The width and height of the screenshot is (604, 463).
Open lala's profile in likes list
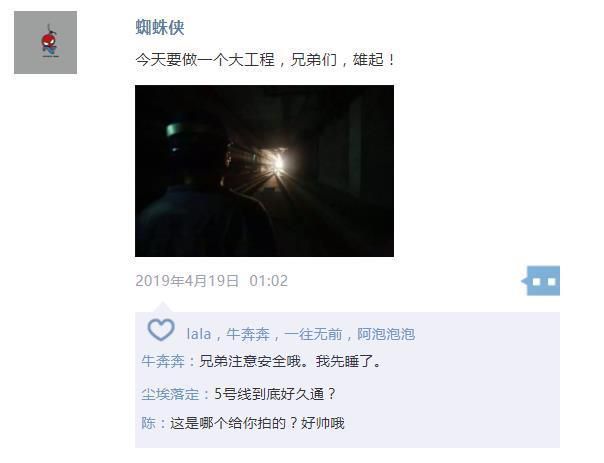click(199, 334)
